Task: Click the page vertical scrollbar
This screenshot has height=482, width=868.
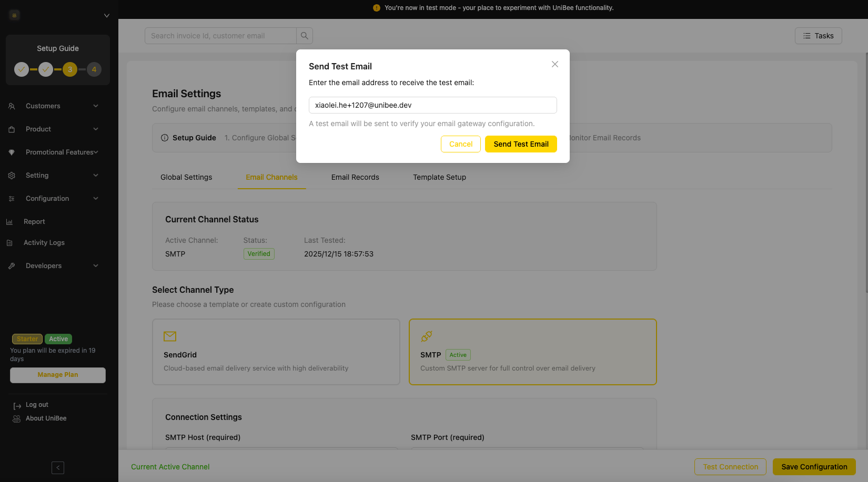Action: [x=866, y=173]
